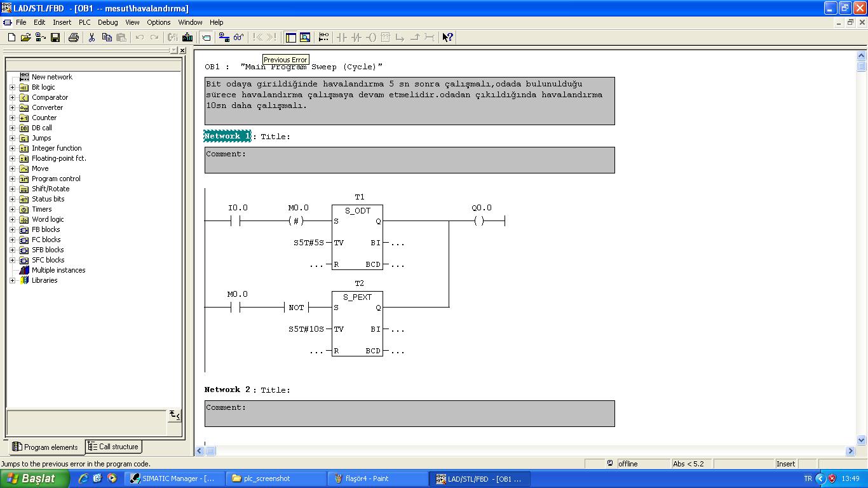Click the Context Help arrow-question icon
Image resolution: width=868 pixels, height=488 pixels.
447,37
